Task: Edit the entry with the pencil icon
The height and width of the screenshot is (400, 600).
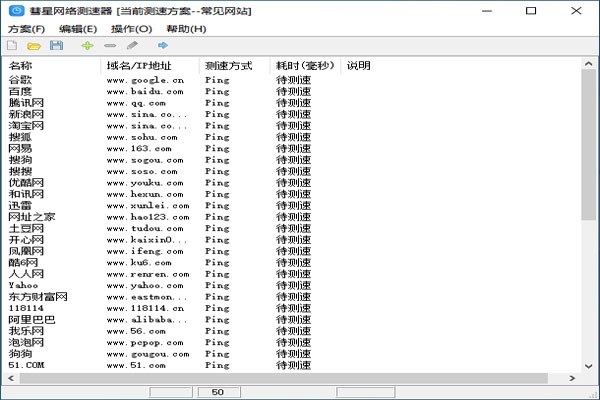Action: (x=132, y=46)
